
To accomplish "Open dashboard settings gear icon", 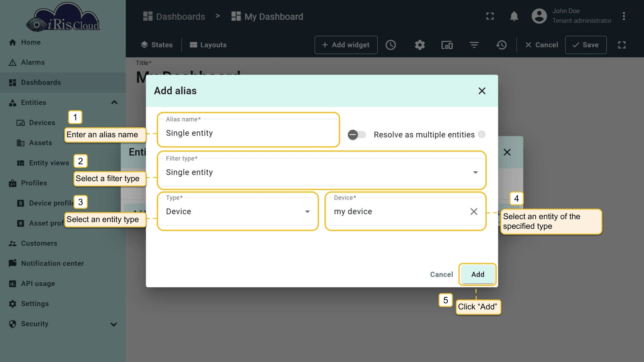I will point(420,45).
